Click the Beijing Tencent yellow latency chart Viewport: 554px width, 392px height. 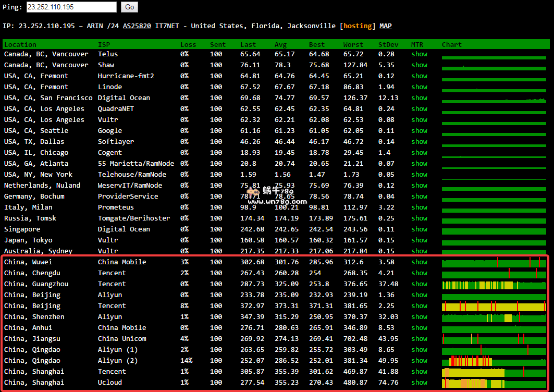pos(494,307)
